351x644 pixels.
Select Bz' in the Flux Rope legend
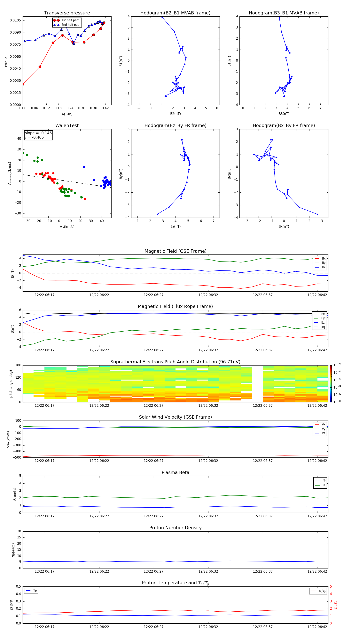[x=320, y=323]
